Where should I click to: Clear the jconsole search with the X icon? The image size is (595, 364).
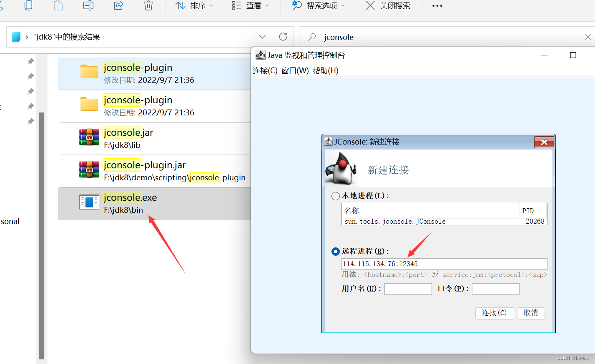(x=588, y=37)
